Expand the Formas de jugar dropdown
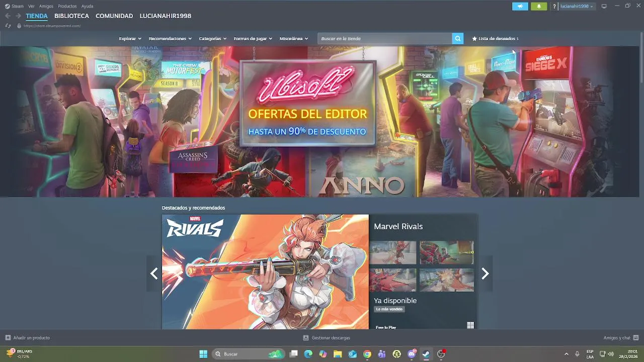The width and height of the screenshot is (644, 362). pyautogui.click(x=253, y=39)
